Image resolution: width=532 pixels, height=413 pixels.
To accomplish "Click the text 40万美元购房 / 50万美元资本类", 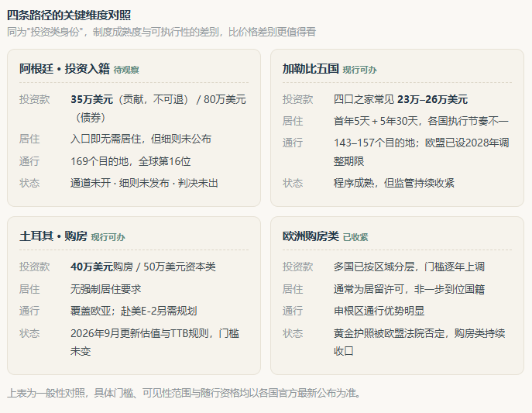I will point(143,267).
